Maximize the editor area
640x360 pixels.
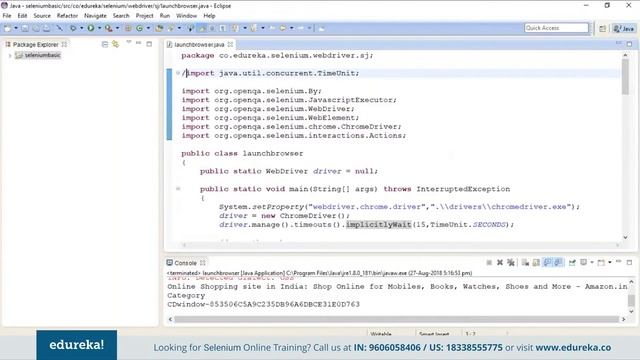coord(629,44)
